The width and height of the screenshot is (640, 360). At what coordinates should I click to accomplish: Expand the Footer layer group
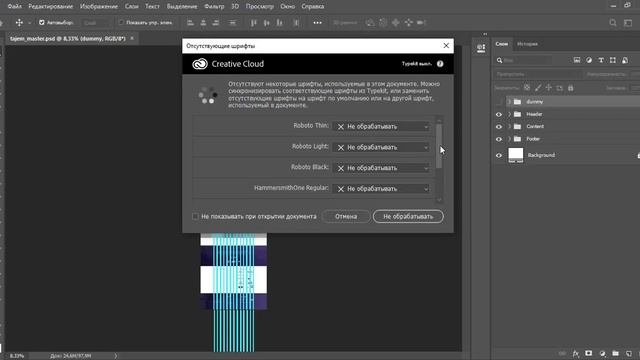(509, 139)
